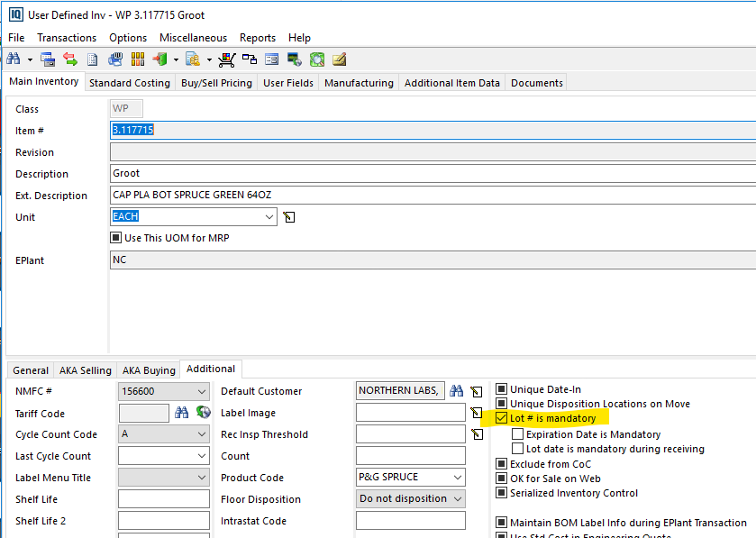The height and width of the screenshot is (538, 756).
Task: Click the stacked windows toolbar icon
Action: point(47,59)
